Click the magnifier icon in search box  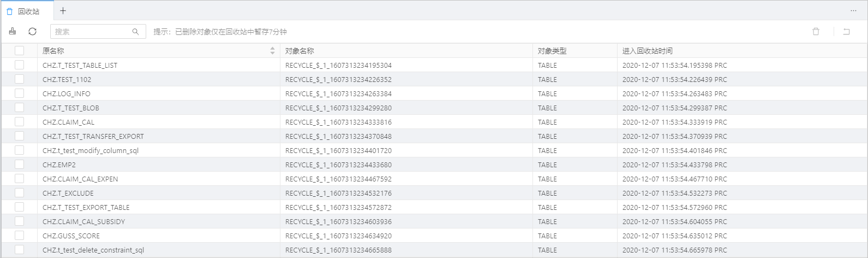[x=135, y=32]
